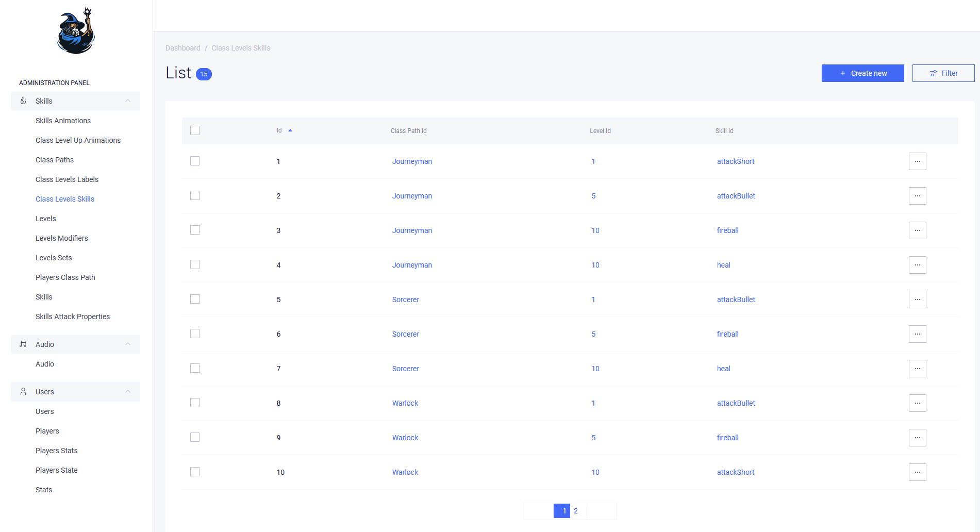Open Class Paths in the sidebar
The height and width of the screenshot is (532, 980).
coord(55,160)
